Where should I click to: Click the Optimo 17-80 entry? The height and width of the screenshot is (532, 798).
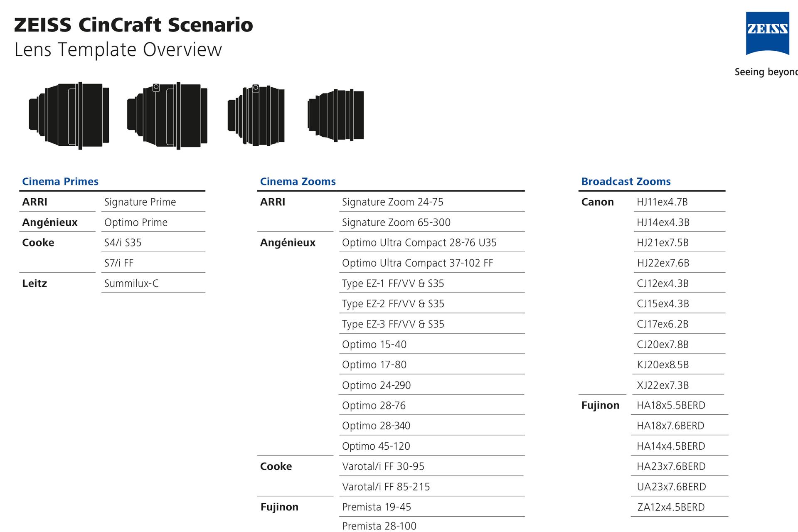374,365
